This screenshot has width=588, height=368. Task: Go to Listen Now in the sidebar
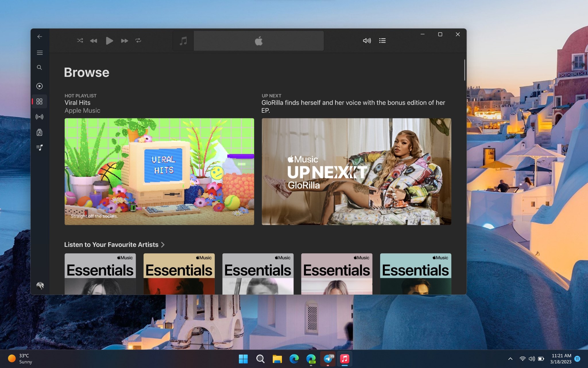pyautogui.click(x=40, y=86)
